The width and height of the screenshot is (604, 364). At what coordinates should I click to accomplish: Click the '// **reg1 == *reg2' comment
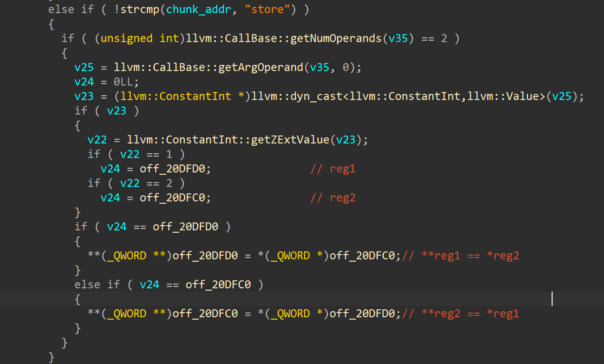pos(460,256)
